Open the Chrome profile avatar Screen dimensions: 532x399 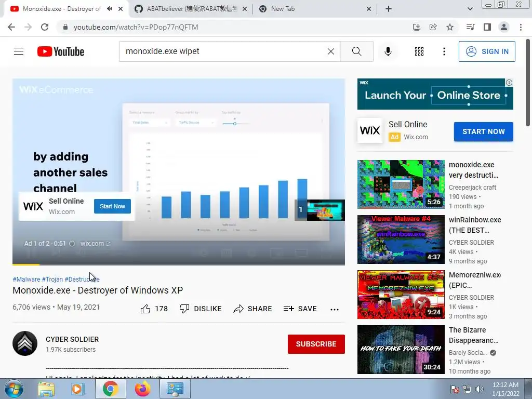click(x=504, y=27)
